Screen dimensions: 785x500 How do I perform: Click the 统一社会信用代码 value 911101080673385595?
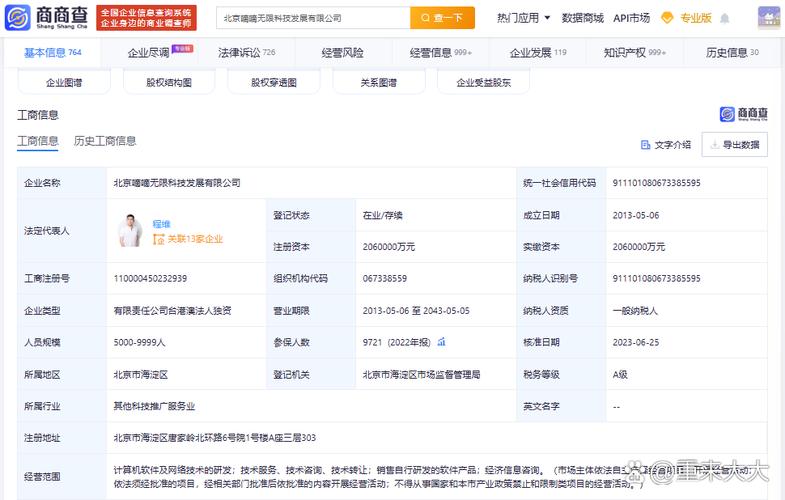point(656,183)
